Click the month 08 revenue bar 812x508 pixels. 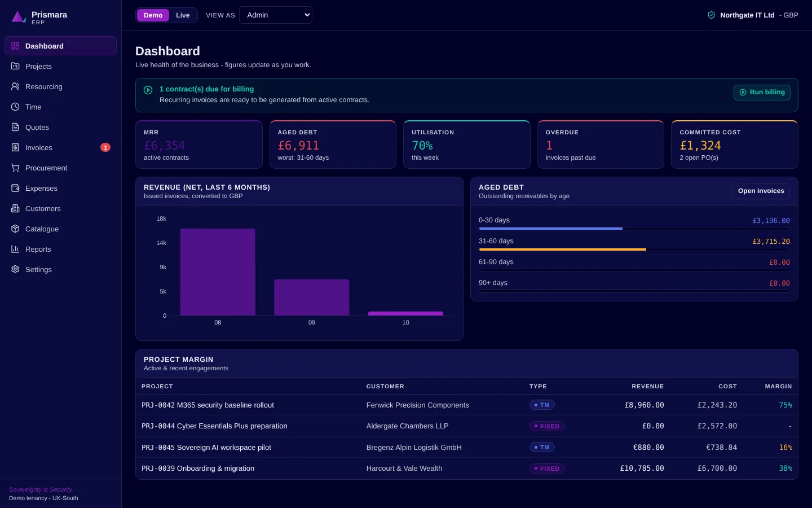click(218, 272)
